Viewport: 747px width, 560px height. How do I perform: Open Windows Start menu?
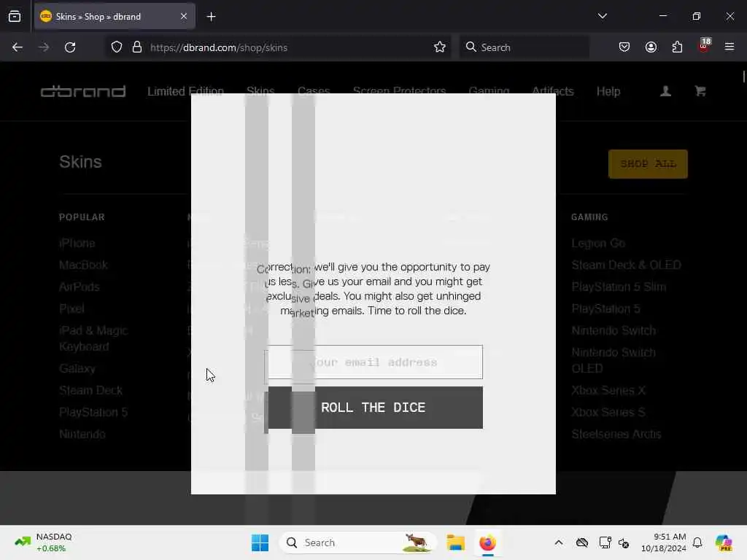tap(260, 542)
